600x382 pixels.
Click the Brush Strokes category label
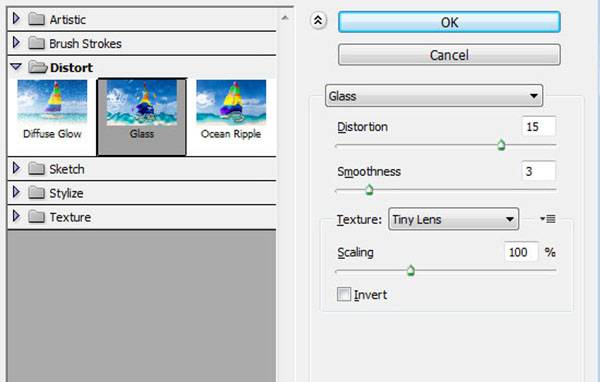85,44
